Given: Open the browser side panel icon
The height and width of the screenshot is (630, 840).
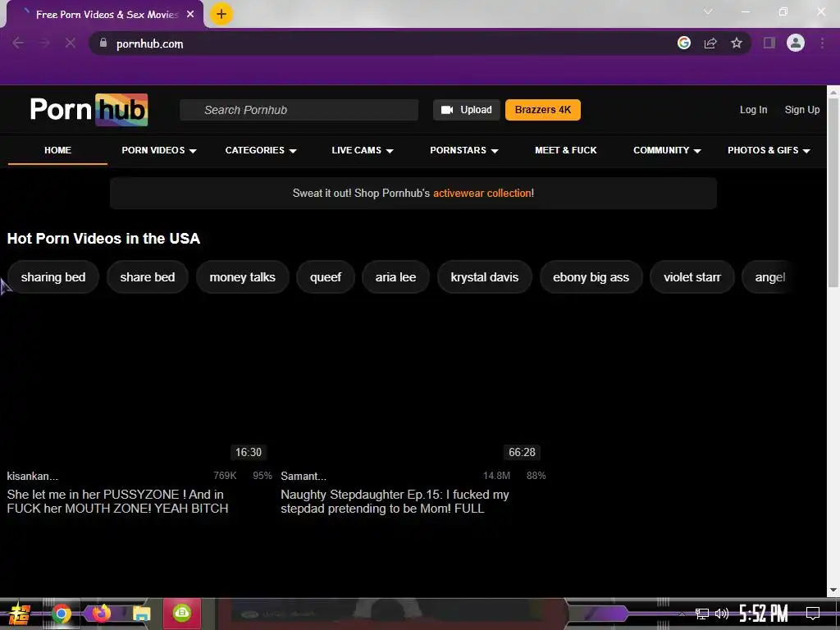Looking at the screenshot, I should [769, 43].
